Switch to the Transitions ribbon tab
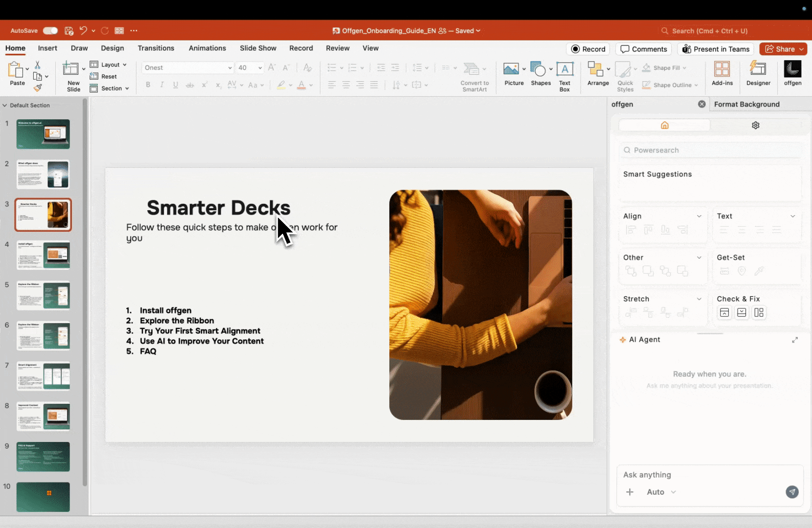This screenshot has width=812, height=528. click(x=156, y=48)
